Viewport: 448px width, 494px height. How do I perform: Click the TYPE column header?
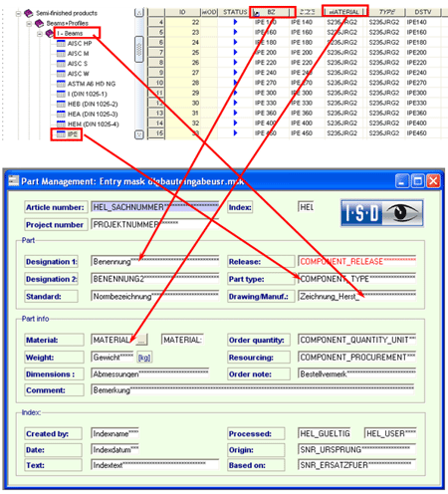tap(386, 12)
